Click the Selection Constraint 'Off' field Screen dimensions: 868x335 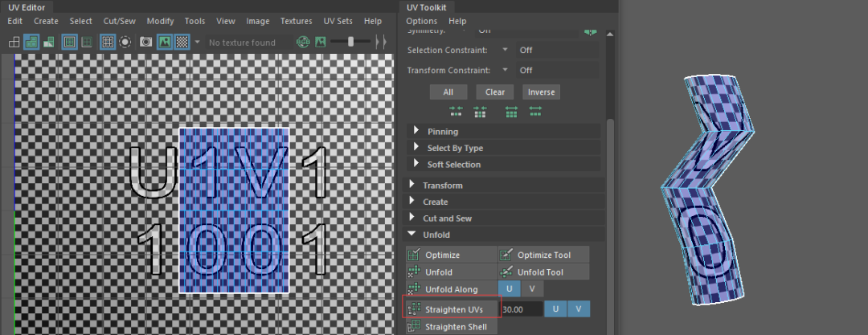[x=558, y=50]
